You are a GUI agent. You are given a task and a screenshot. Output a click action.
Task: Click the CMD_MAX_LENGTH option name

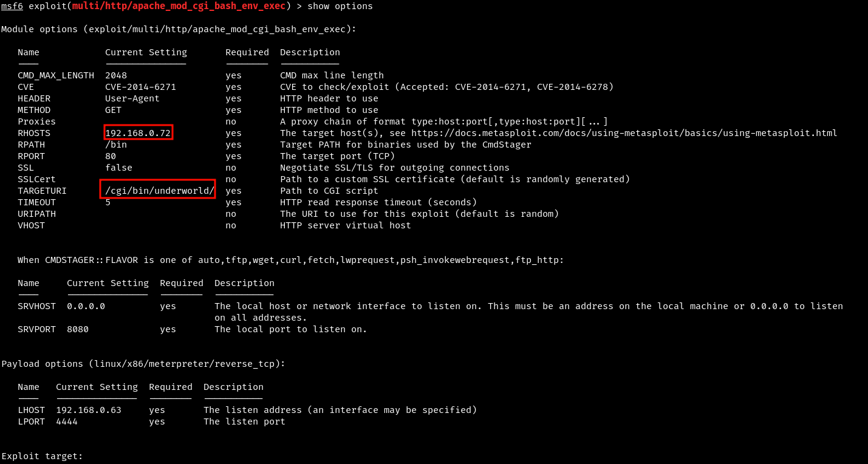(56, 75)
